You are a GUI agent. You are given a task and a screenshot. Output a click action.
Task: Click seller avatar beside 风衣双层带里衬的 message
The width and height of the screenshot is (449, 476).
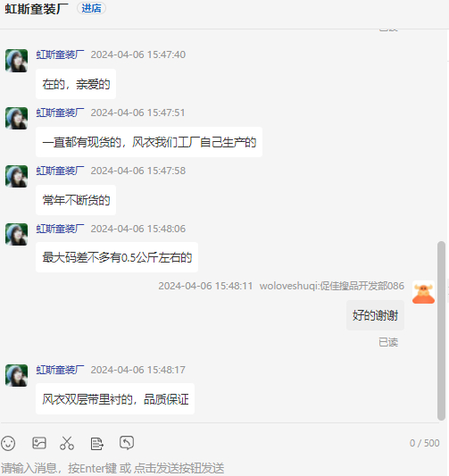pyautogui.click(x=16, y=375)
